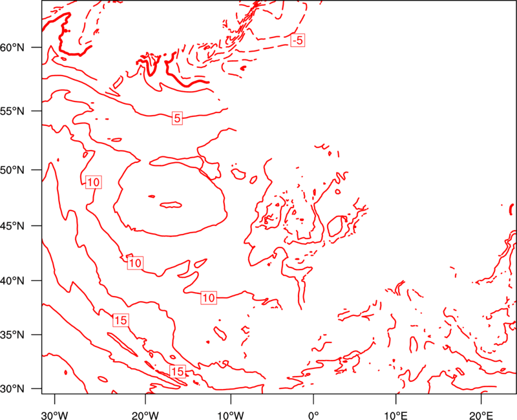Select the -5 dashed contour label

[x=297, y=41]
